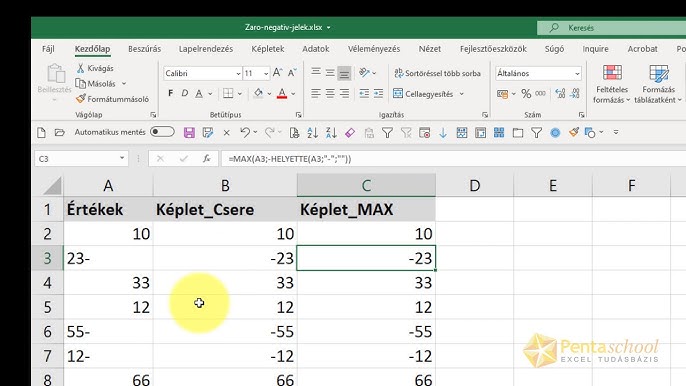The width and height of the screenshot is (686, 386).
Task: Create a new blank workbook from quick toolbar
Action: [x=42, y=133]
